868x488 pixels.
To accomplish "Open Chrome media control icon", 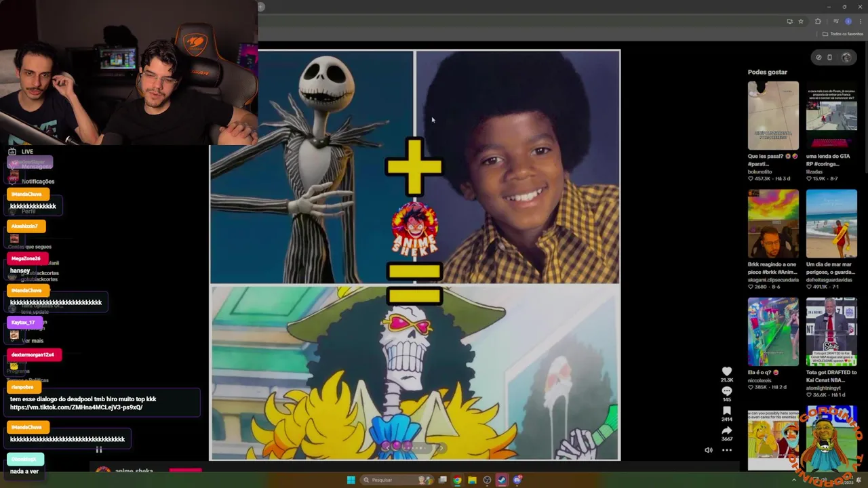I will tap(835, 22).
